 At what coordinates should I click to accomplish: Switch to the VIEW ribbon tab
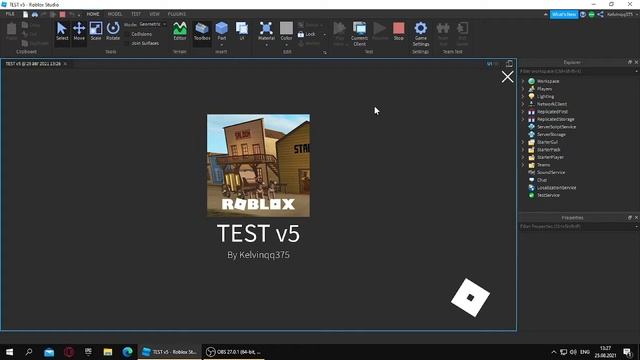(x=154, y=14)
